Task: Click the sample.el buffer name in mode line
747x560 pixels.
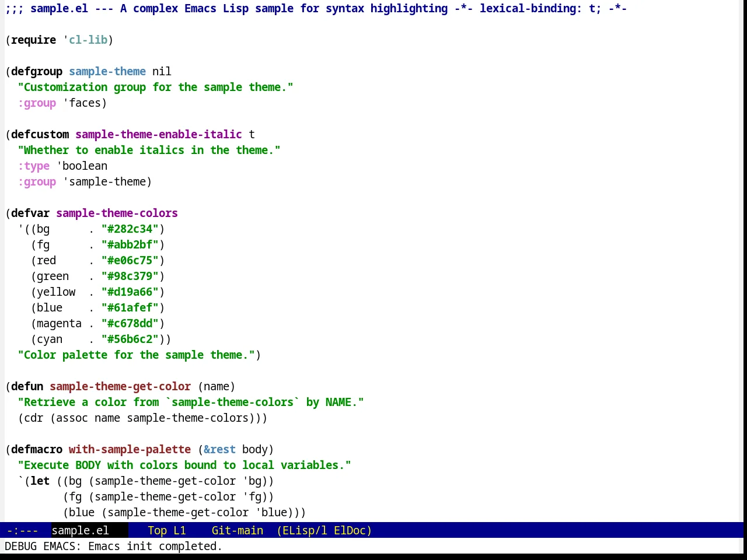Action: (80, 530)
